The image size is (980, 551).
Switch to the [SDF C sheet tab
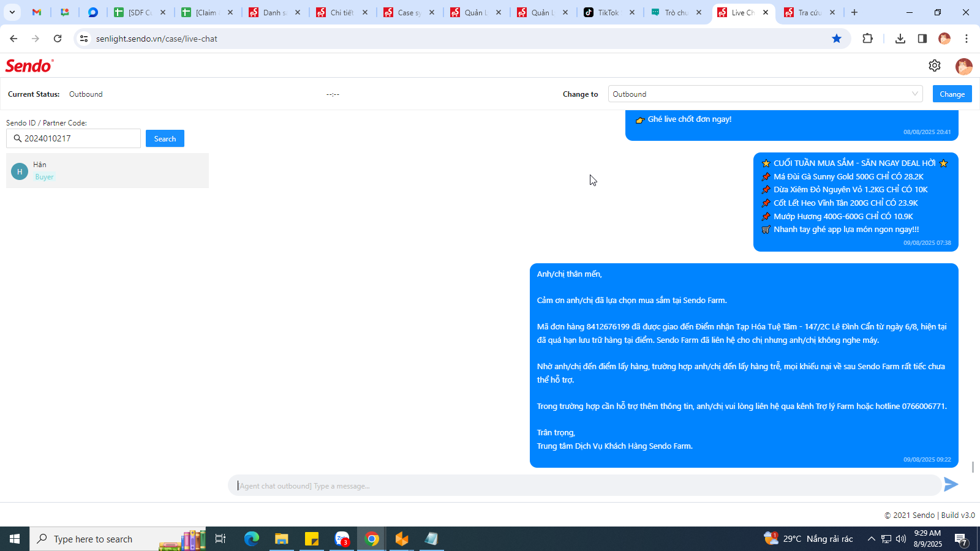[x=140, y=12]
